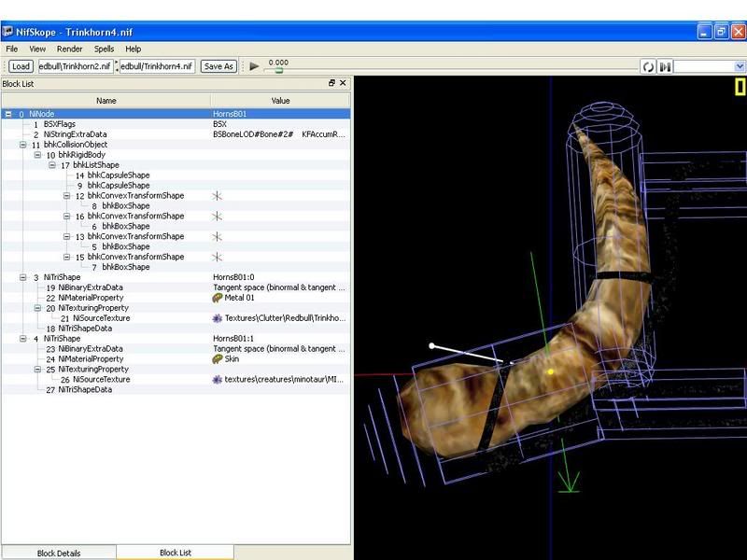This screenshot has width=747, height=560.
Task: Close the Block List panel
Action: (343, 83)
